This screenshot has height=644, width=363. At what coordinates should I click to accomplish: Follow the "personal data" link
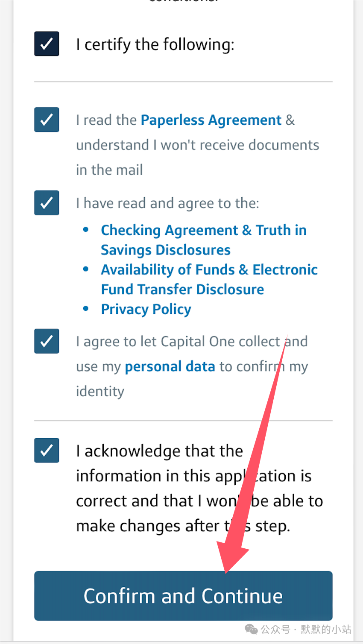[x=170, y=366]
